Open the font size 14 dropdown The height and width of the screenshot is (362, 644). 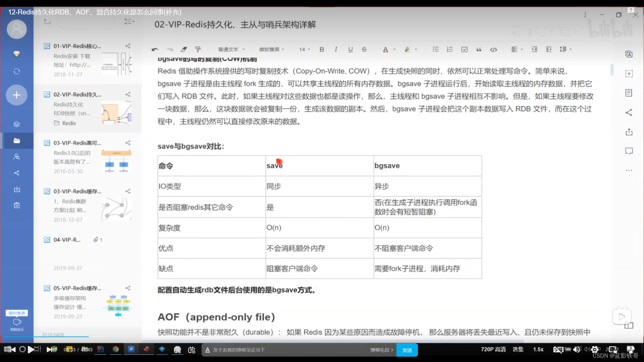305,50
